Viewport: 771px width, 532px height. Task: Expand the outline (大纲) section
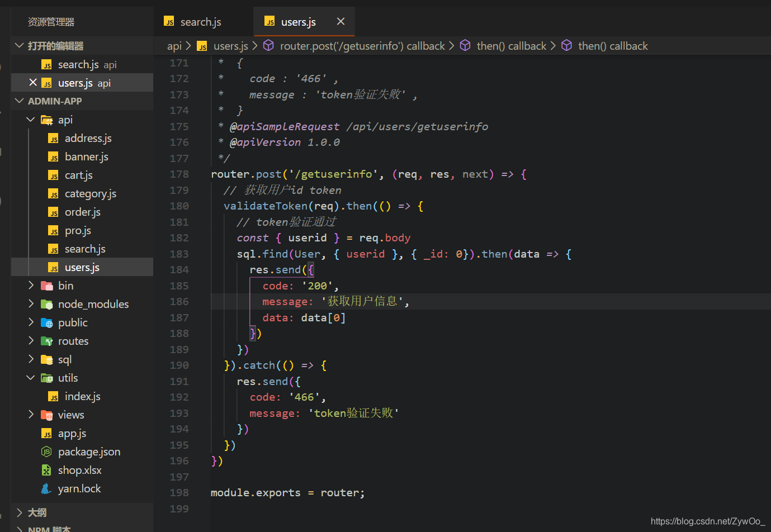[20, 512]
